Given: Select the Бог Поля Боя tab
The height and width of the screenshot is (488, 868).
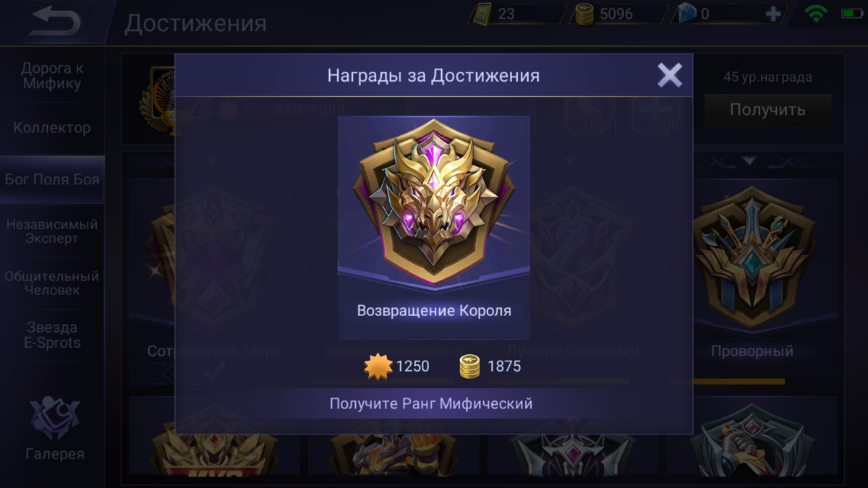Looking at the screenshot, I should pos(52,179).
